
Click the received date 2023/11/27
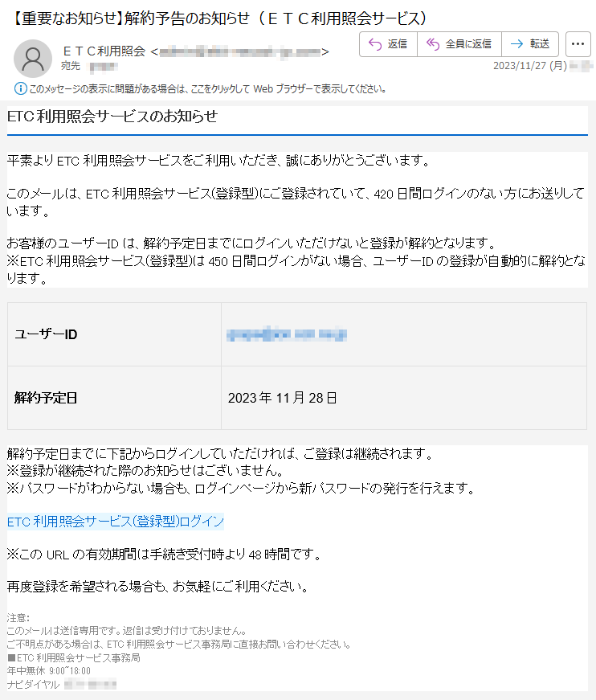click(530, 66)
